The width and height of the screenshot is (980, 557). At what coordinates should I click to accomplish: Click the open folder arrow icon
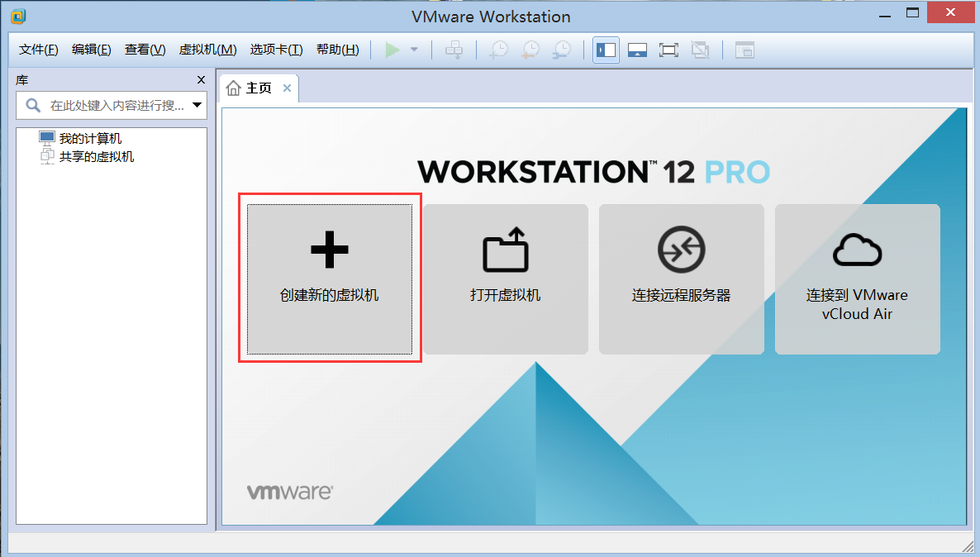pyautogui.click(x=506, y=250)
